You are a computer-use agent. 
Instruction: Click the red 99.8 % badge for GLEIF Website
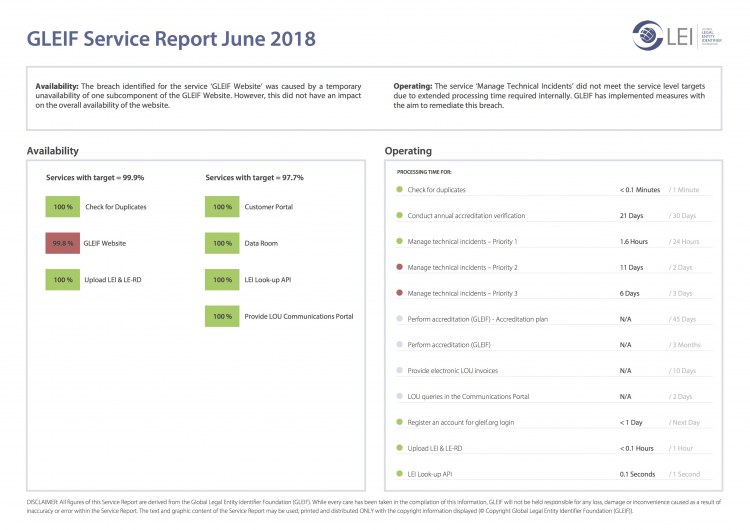64,243
